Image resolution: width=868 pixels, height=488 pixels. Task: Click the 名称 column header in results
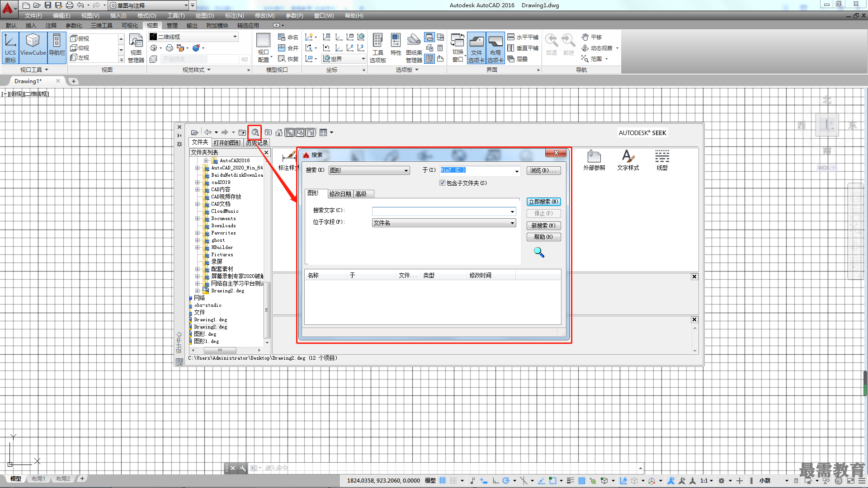pos(326,275)
